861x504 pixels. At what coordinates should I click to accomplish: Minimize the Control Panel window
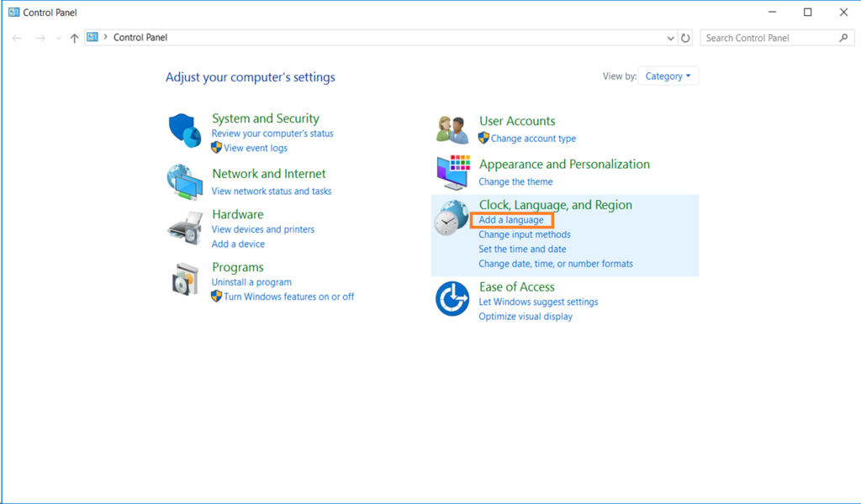point(772,12)
